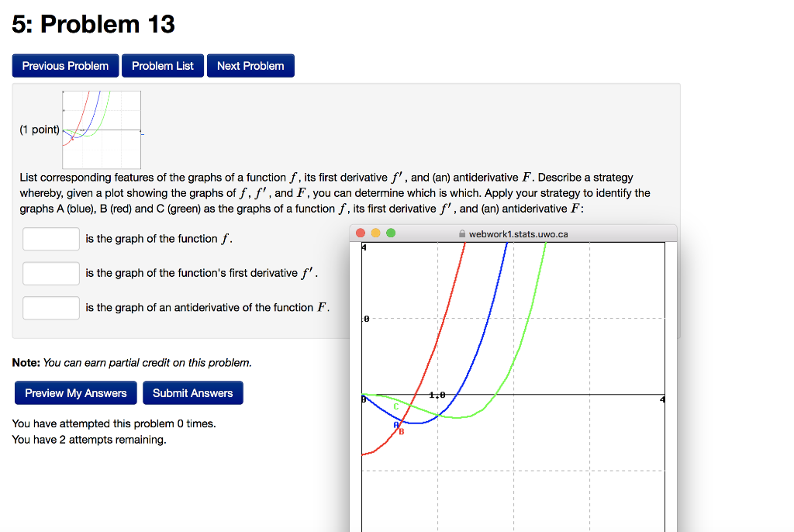Click the label A on the blue curve
Viewport: 794px width, 532px height.
396,425
